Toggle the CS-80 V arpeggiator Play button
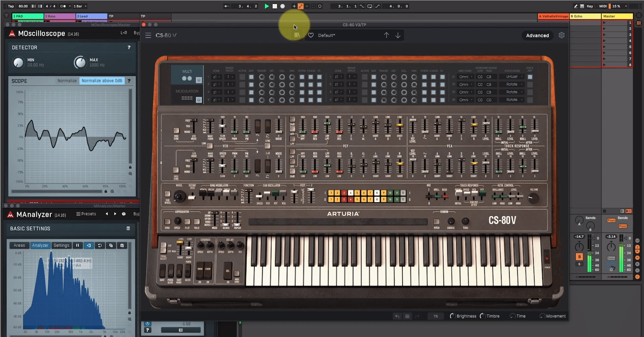644x337 pixels. tap(187, 222)
